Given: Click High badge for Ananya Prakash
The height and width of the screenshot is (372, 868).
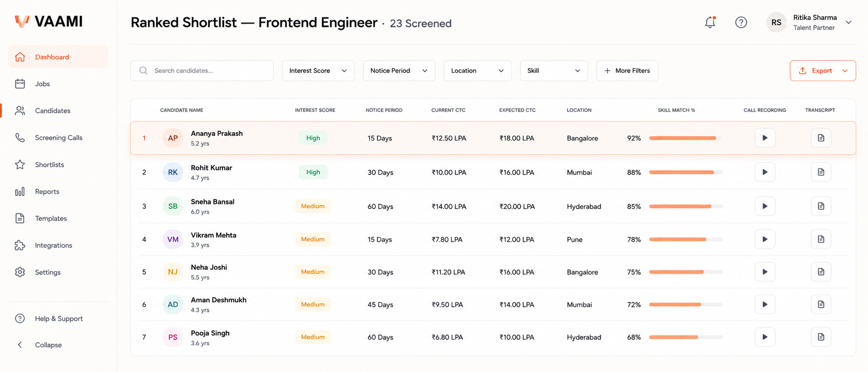Looking at the screenshot, I should click(x=313, y=138).
